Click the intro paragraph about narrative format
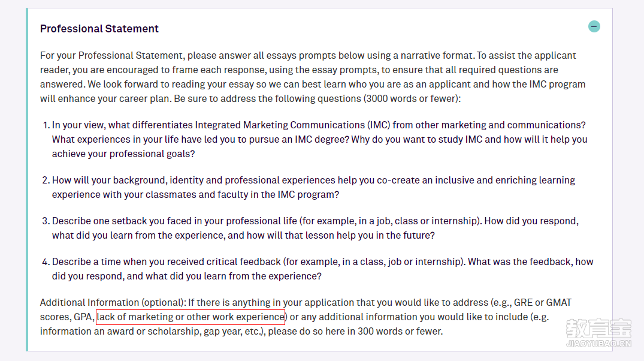 point(313,77)
